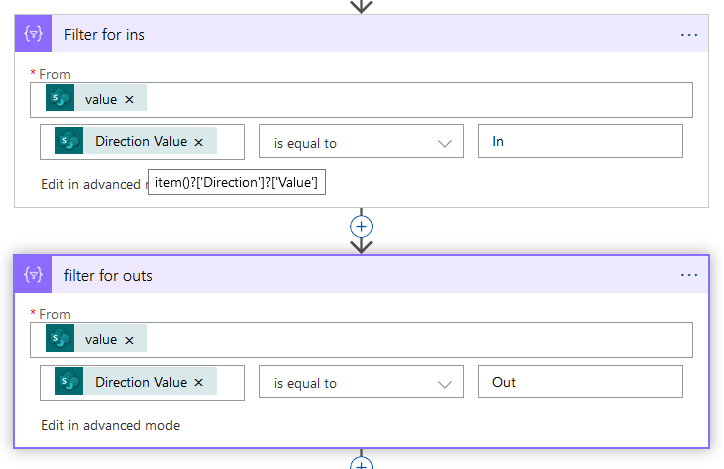
Task: Click the text field containing In
Action: pos(580,142)
